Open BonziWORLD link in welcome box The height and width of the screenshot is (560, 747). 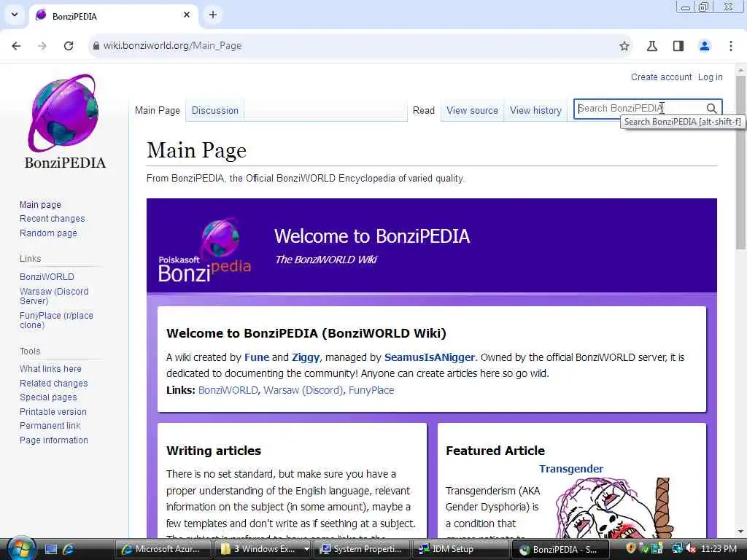[x=228, y=390]
